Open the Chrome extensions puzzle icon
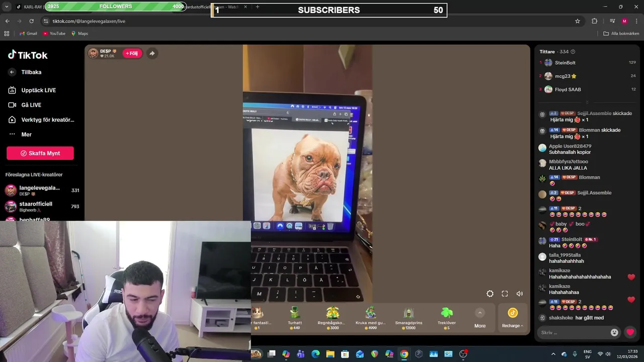644x362 pixels. click(594, 21)
